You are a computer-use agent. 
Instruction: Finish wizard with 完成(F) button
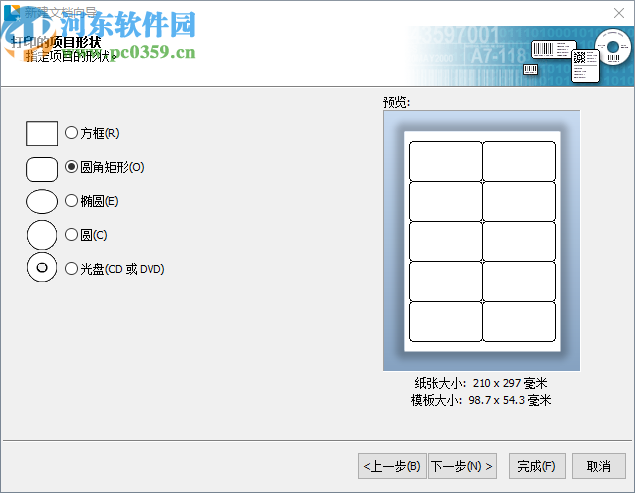click(x=537, y=466)
